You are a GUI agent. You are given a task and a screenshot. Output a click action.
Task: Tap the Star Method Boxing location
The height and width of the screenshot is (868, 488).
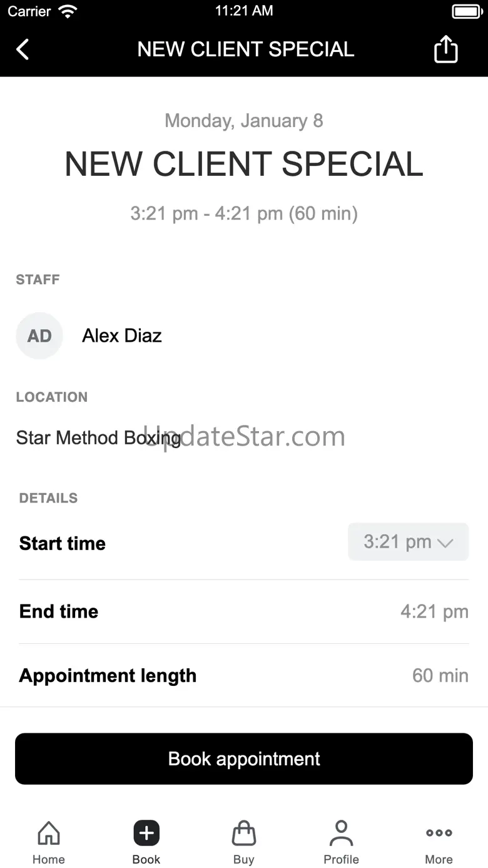tap(98, 437)
